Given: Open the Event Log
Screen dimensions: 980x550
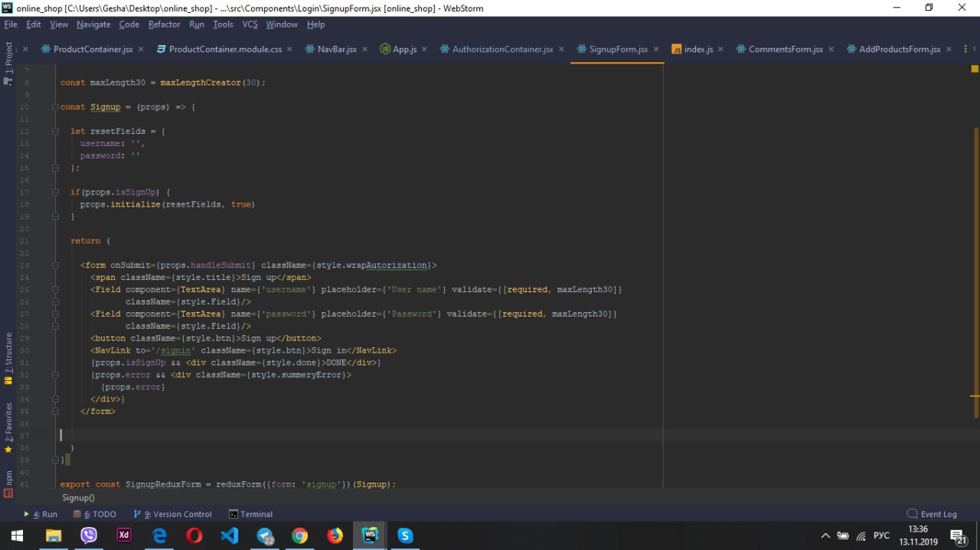Looking at the screenshot, I should coord(932,514).
